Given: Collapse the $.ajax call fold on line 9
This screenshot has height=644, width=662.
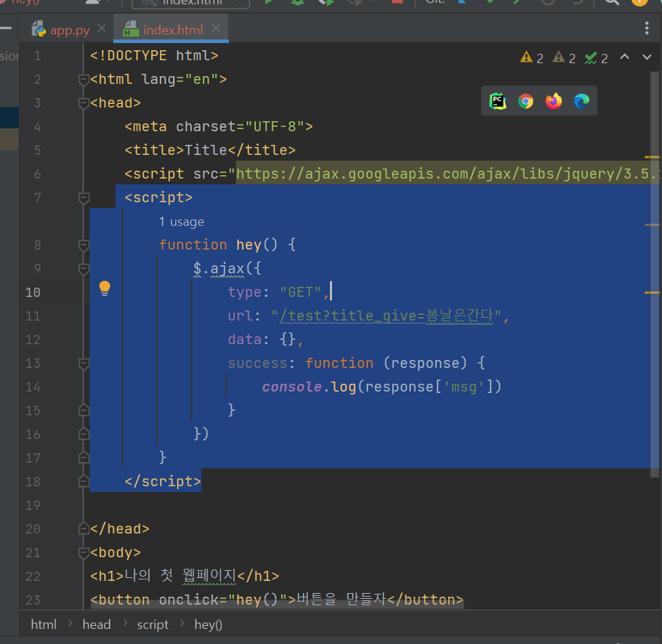Looking at the screenshot, I should 84,268.
